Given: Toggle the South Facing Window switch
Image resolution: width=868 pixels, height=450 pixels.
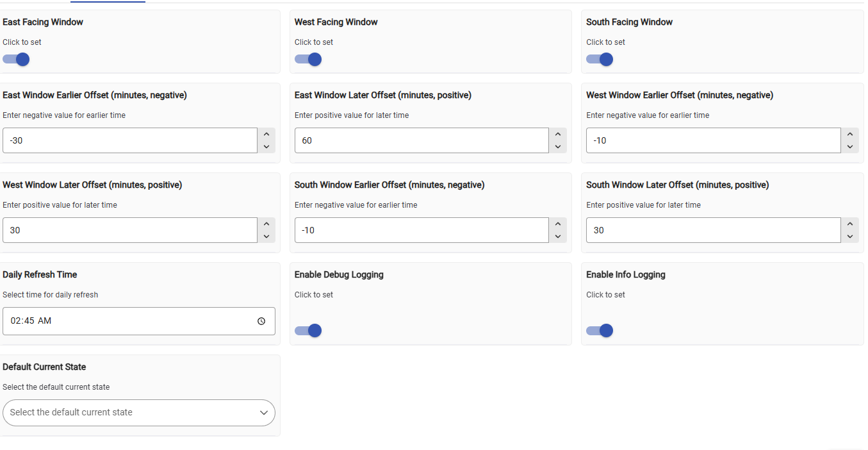Looking at the screenshot, I should (x=600, y=60).
